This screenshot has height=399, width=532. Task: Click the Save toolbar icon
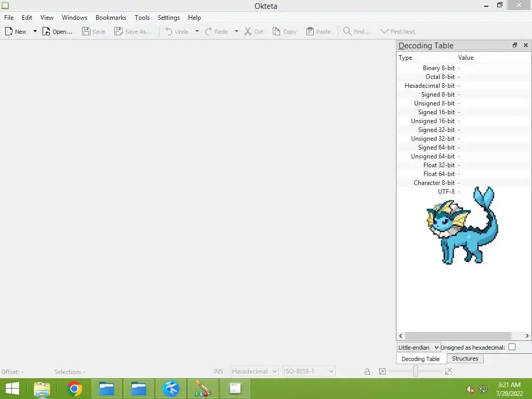86,32
